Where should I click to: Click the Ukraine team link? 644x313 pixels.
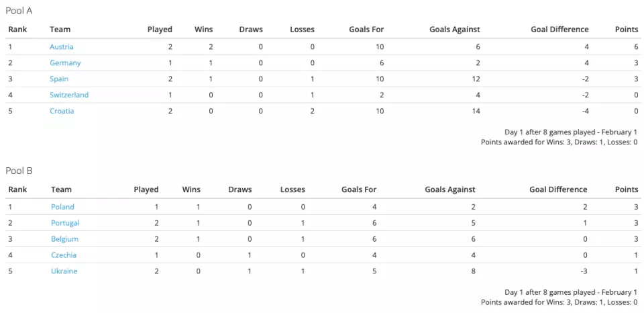point(64,271)
